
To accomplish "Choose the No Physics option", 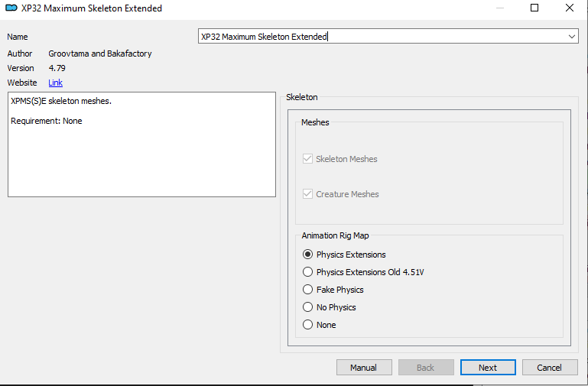I will 307,307.
